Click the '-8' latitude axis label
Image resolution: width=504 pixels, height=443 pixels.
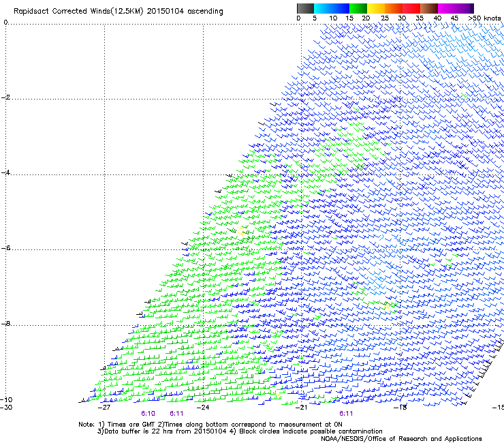(5, 323)
